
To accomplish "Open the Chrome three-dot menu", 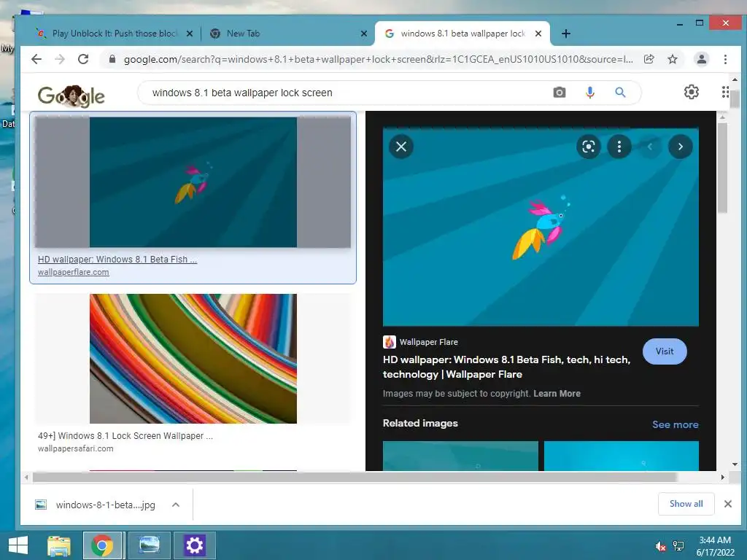I will coord(725,59).
